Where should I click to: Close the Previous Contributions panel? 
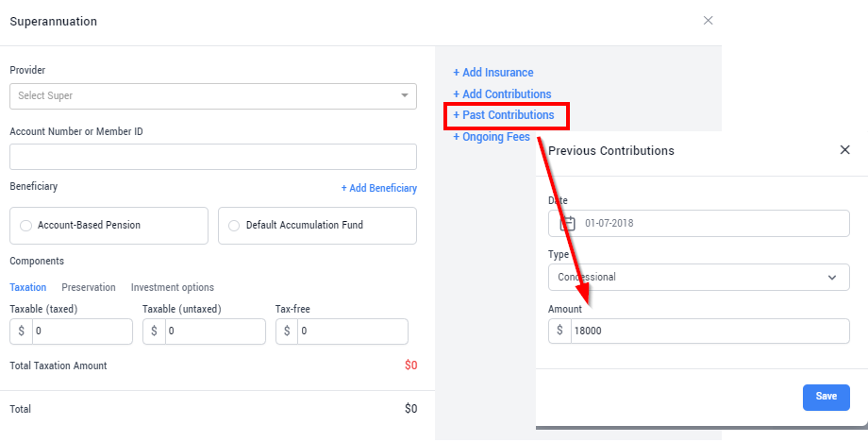point(844,150)
